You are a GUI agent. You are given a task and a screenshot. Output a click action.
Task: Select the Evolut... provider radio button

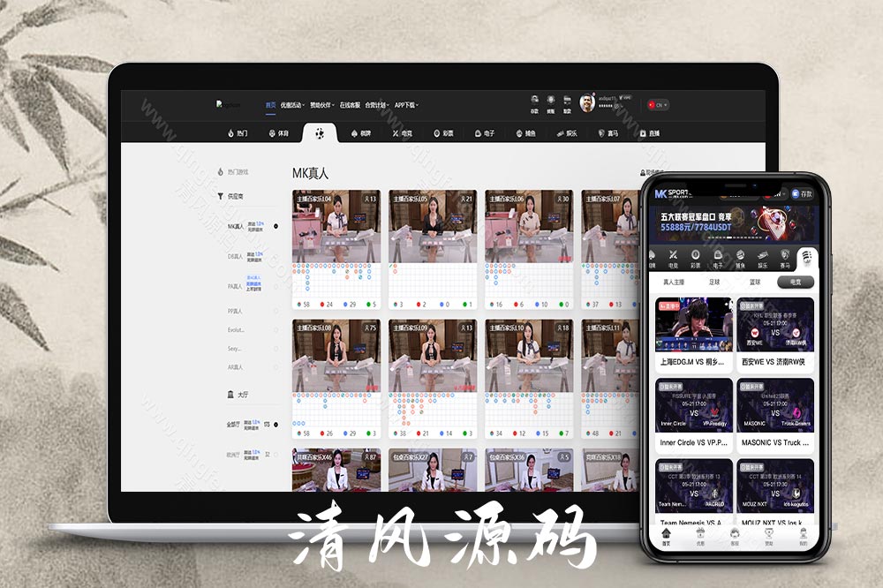pos(275,329)
